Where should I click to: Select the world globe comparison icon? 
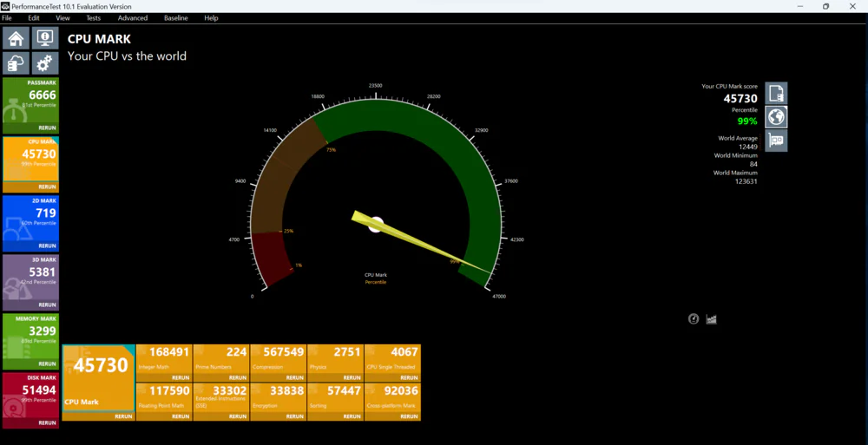click(776, 117)
